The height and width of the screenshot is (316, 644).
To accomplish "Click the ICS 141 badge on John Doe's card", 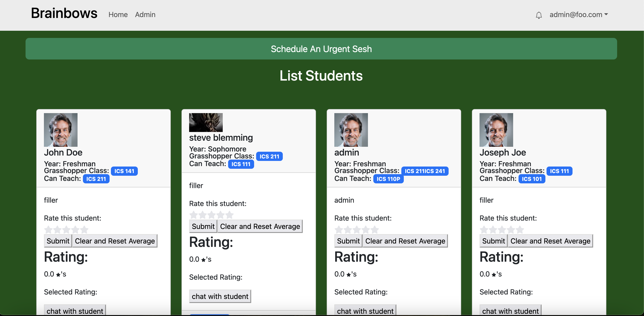I will click(124, 171).
